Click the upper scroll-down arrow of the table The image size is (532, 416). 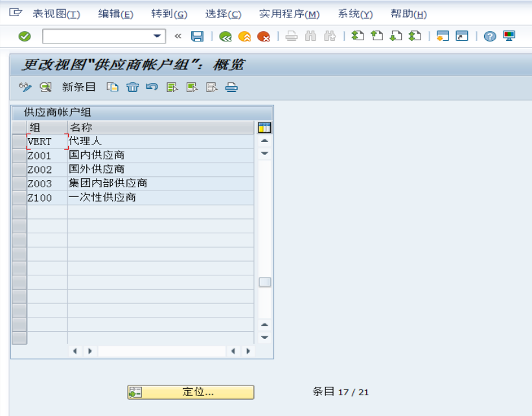(264, 154)
